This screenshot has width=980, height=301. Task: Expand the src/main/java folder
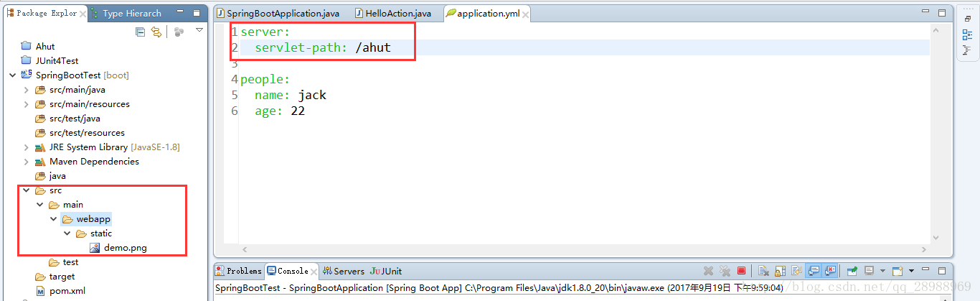[27, 90]
